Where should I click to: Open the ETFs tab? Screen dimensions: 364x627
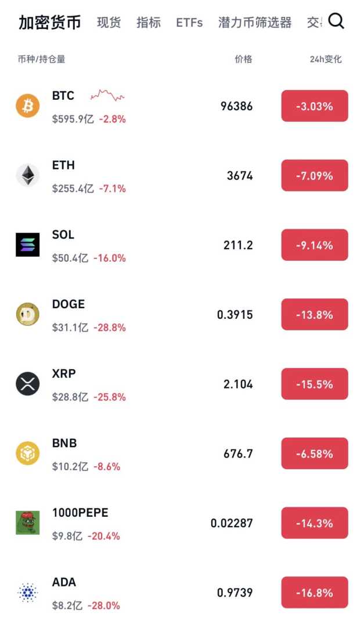point(189,23)
